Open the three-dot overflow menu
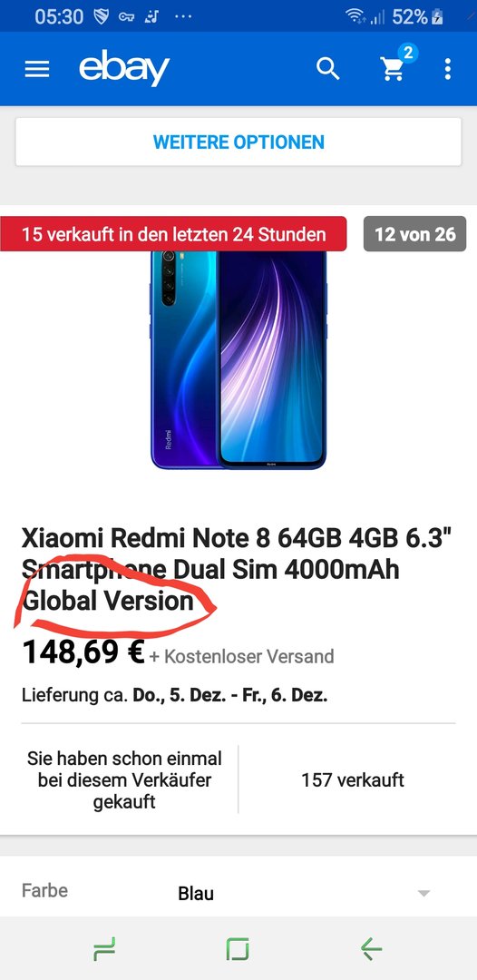 point(447,69)
